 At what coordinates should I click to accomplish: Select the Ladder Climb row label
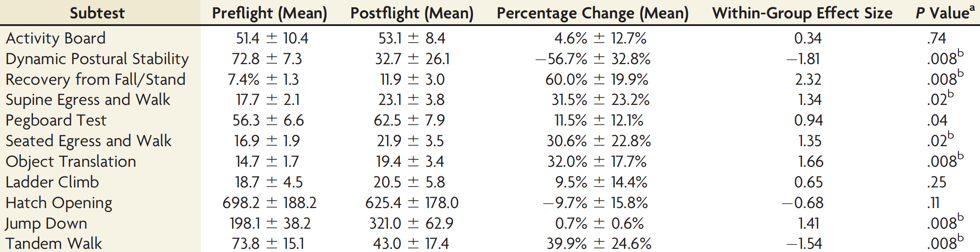52,182
